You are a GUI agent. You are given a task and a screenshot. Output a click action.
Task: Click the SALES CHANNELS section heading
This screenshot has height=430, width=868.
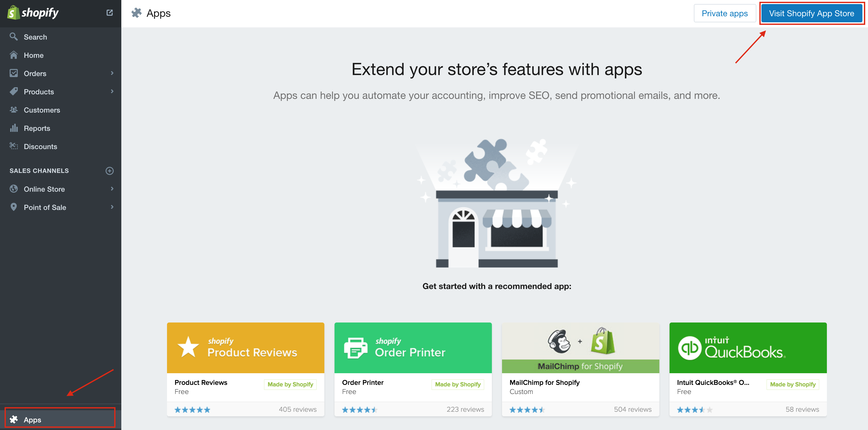(39, 171)
